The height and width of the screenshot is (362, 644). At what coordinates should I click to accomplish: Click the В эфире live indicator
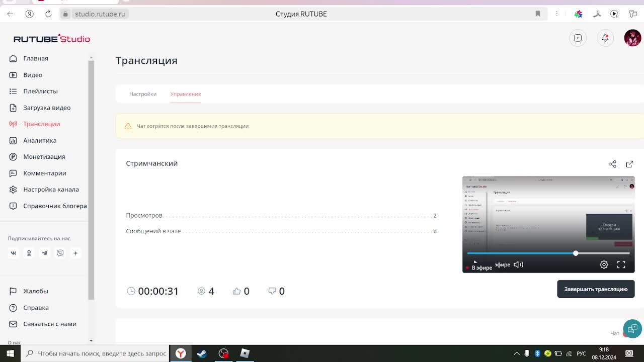(479, 267)
